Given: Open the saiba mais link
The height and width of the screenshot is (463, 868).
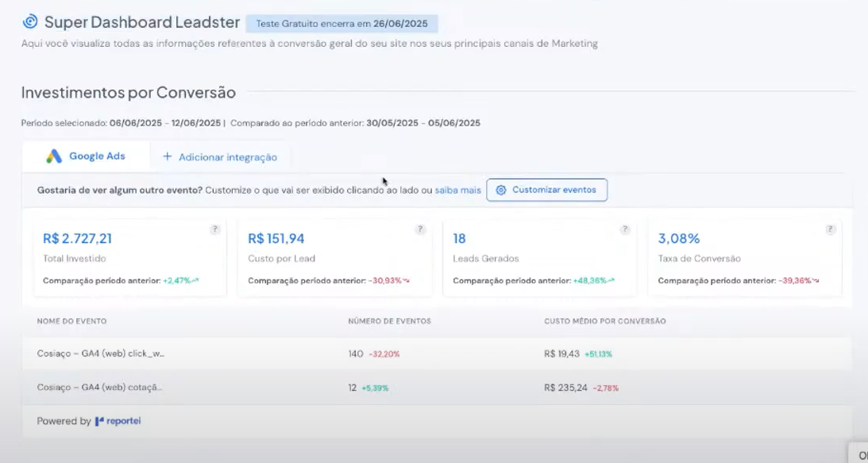Looking at the screenshot, I should [x=457, y=190].
